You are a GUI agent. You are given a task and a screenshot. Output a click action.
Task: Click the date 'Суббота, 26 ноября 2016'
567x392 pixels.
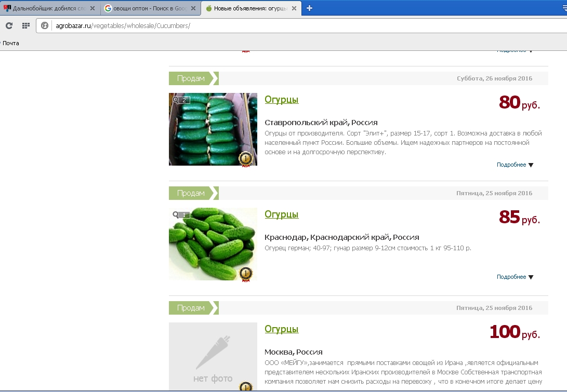pos(494,78)
